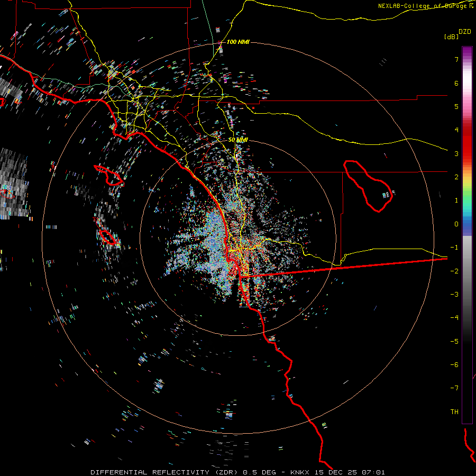Click inside the Salton Sea outline
The width and height of the screenshot is (476, 476).
[369, 186]
